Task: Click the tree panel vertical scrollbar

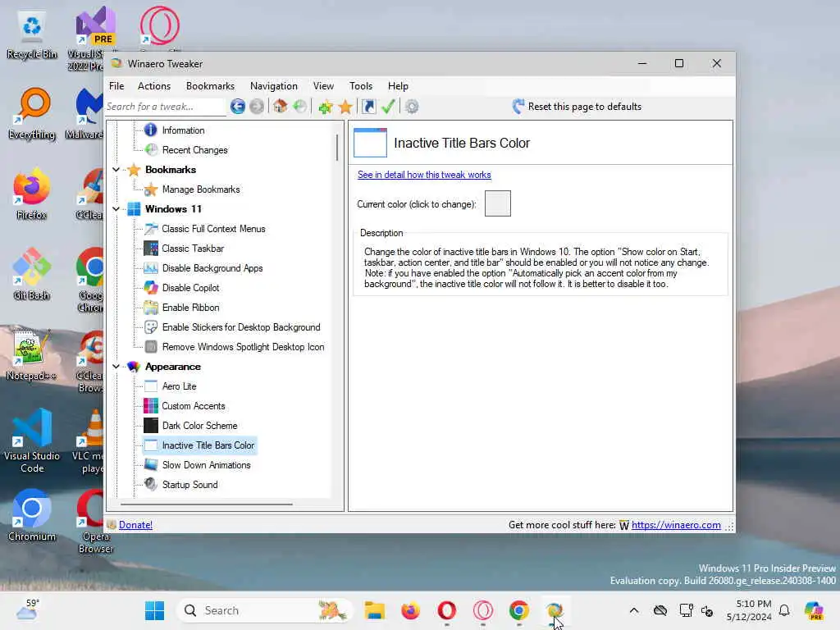Action: (337, 148)
